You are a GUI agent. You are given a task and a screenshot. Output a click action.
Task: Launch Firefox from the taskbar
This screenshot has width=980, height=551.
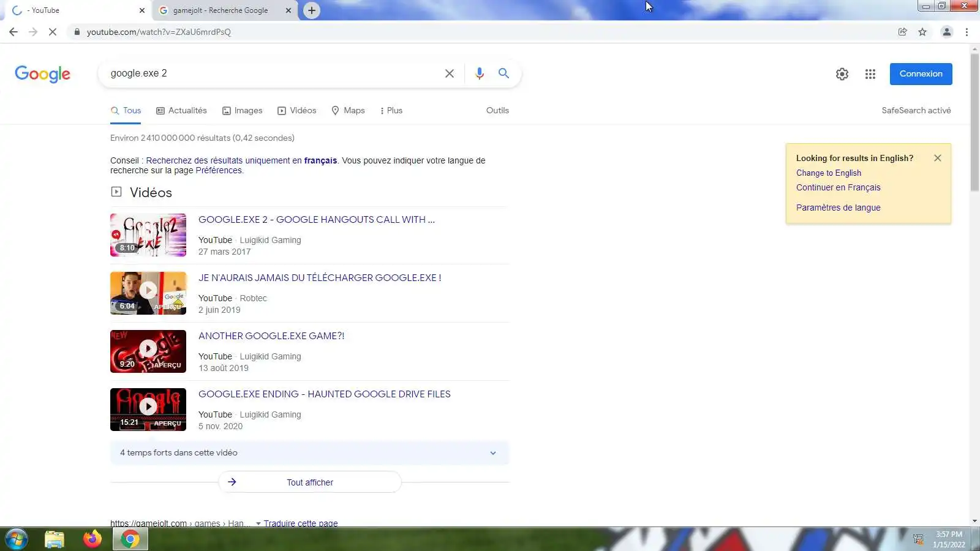coord(92,539)
